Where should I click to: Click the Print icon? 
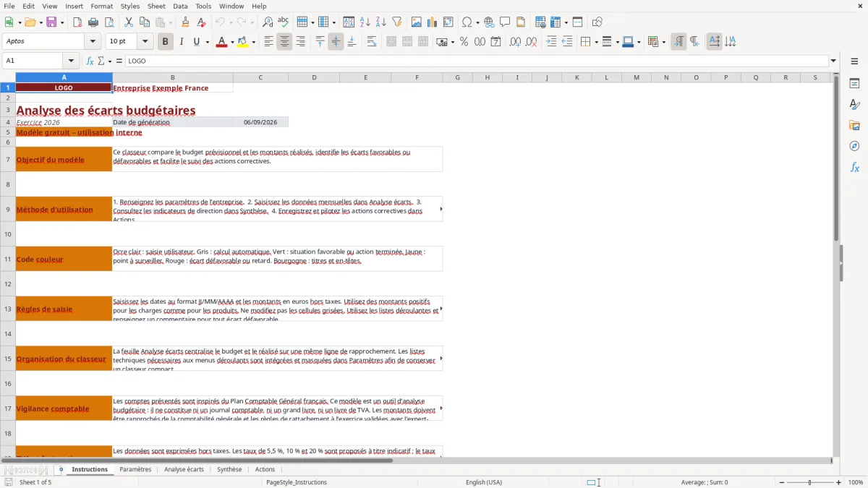click(x=93, y=22)
